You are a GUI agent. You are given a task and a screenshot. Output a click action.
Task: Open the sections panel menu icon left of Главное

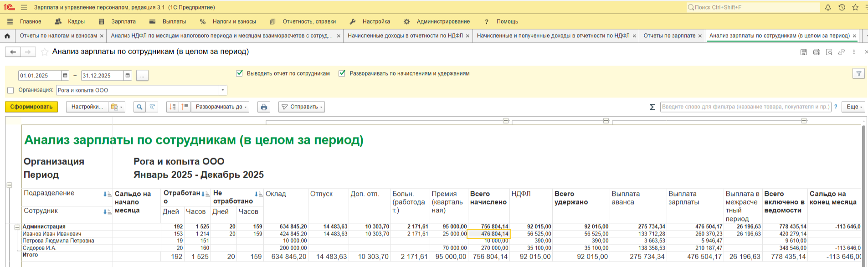pos(10,21)
